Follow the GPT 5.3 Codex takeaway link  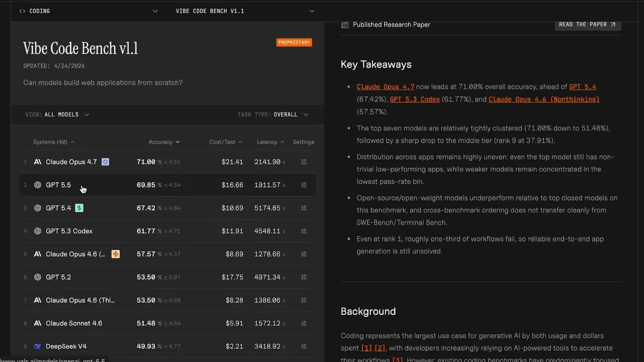[415, 99]
